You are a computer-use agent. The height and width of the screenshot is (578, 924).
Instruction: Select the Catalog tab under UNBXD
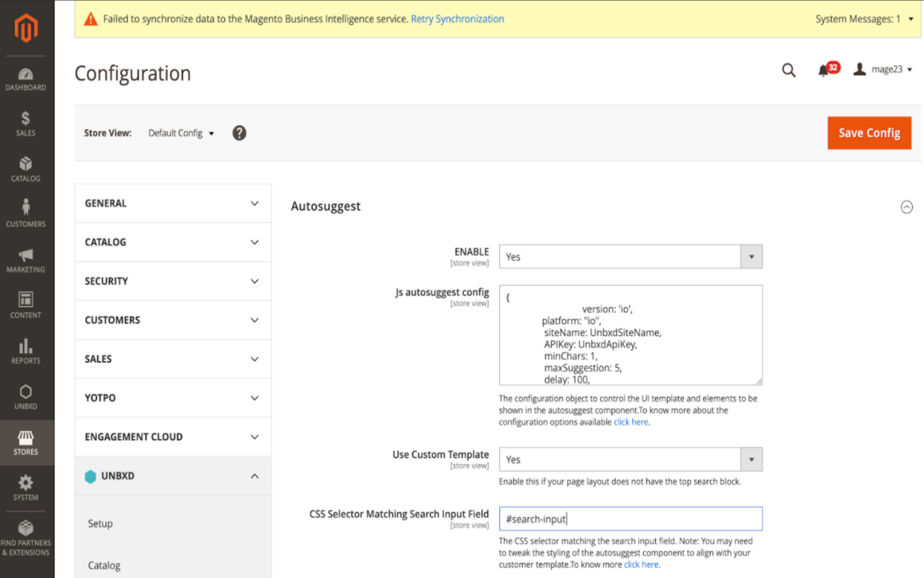click(x=104, y=566)
